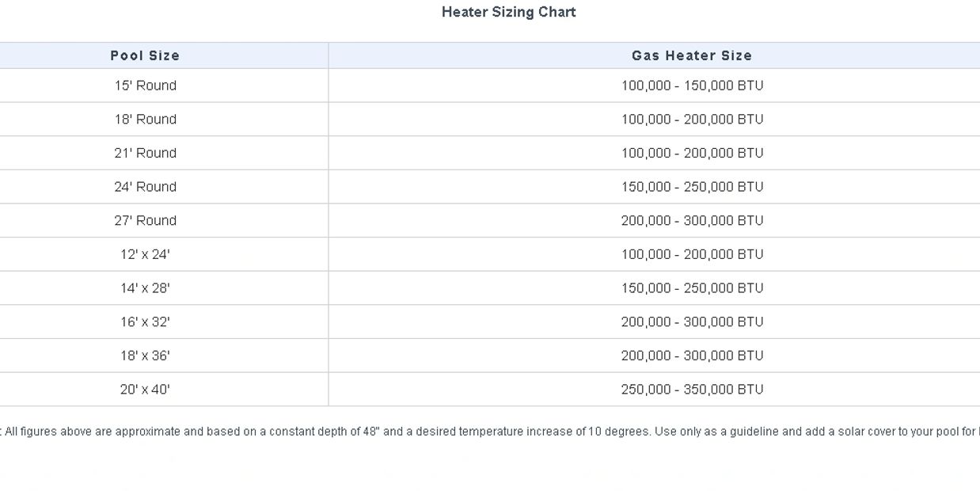The height and width of the screenshot is (491, 980).
Task: Click the 16' x 32' pool size cell
Action: tap(145, 322)
